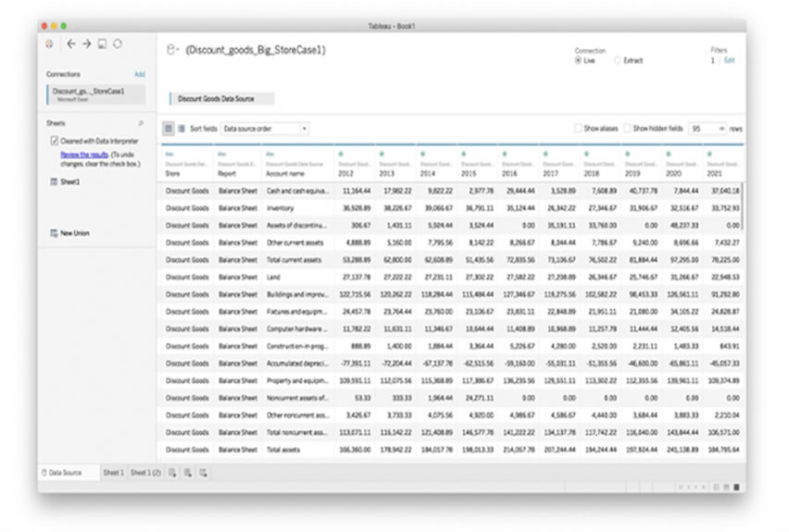Enable the Show aliases checkbox

578,129
